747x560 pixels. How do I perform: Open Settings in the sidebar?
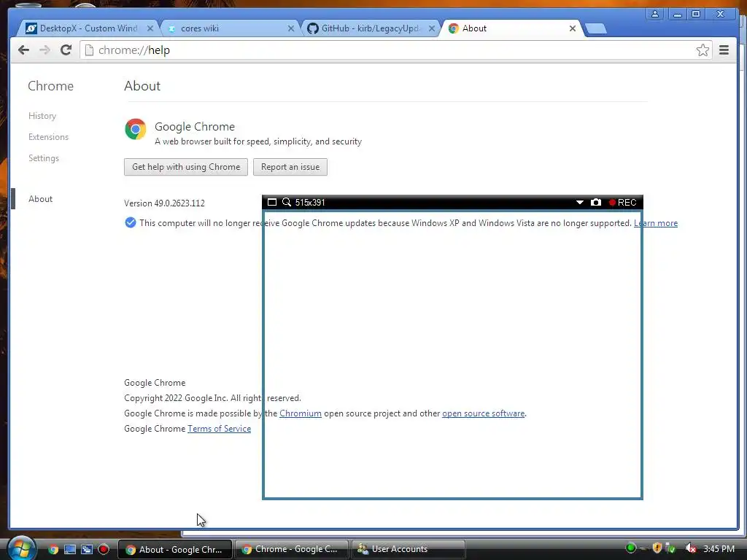43,158
